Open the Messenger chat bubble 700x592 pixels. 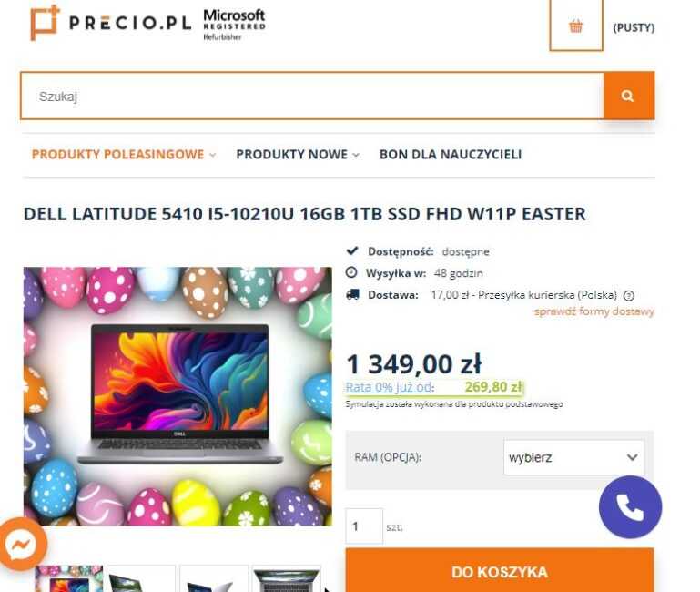(x=22, y=544)
